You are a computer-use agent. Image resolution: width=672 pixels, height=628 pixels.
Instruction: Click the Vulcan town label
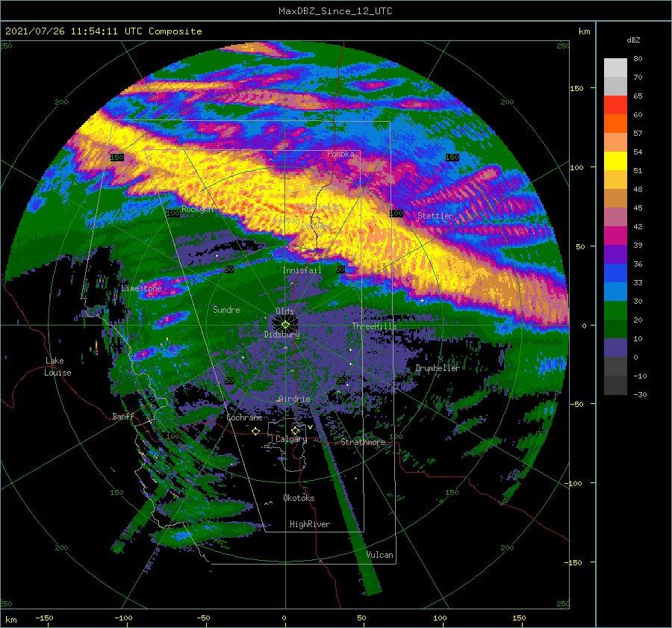380,555
